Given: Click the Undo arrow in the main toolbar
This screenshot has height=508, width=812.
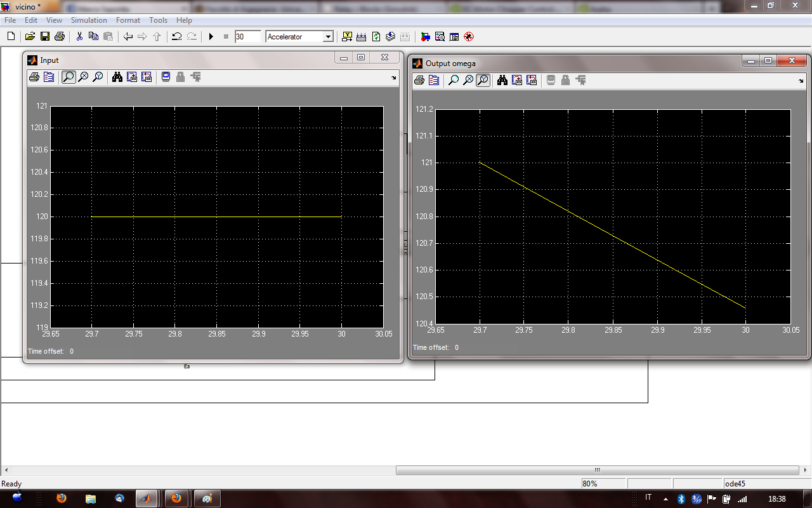Looking at the screenshot, I should coord(177,37).
